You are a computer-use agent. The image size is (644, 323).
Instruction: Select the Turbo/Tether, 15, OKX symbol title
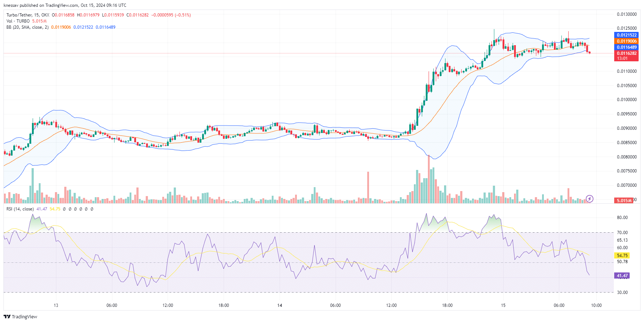pyautogui.click(x=28, y=15)
